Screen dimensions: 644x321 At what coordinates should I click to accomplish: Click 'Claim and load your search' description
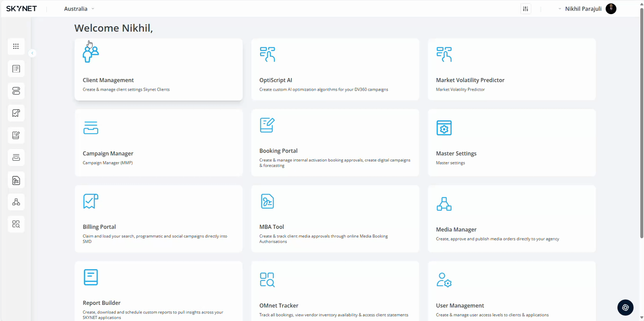[155, 238]
